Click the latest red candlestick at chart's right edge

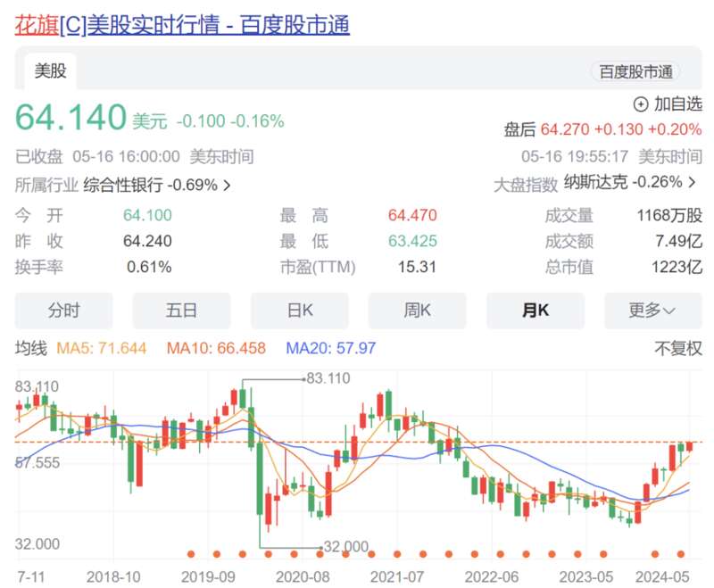coord(690,446)
